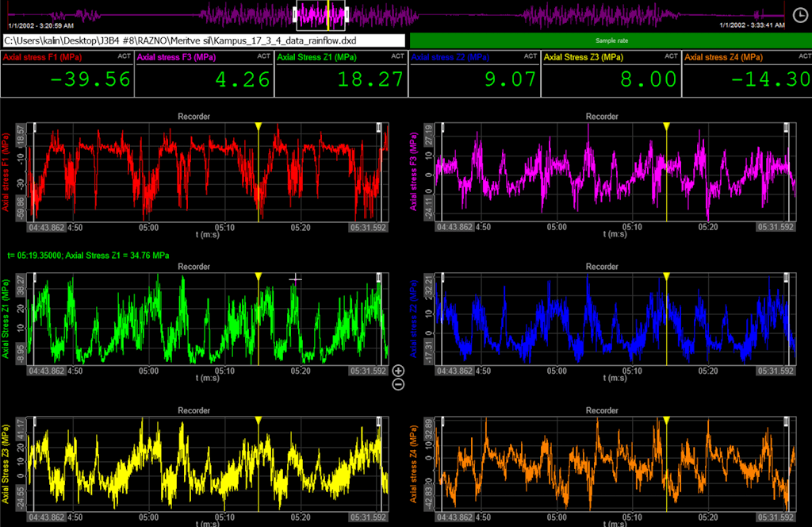Click the cursor readout text 'Axial Stress Z1 = 34.76 MPa'
812x527 pixels.
point(117,256)
